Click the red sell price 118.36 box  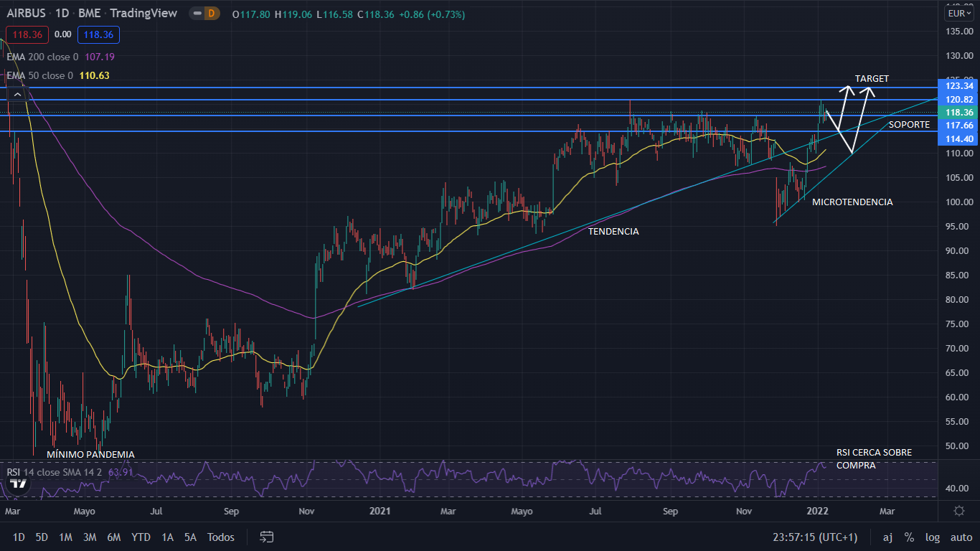coord(27,34)
